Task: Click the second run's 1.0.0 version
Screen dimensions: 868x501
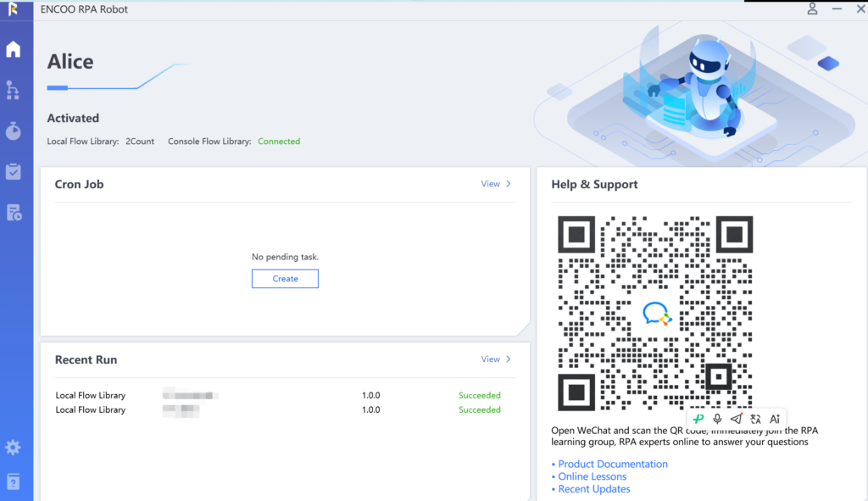Action: click(371, 409)
